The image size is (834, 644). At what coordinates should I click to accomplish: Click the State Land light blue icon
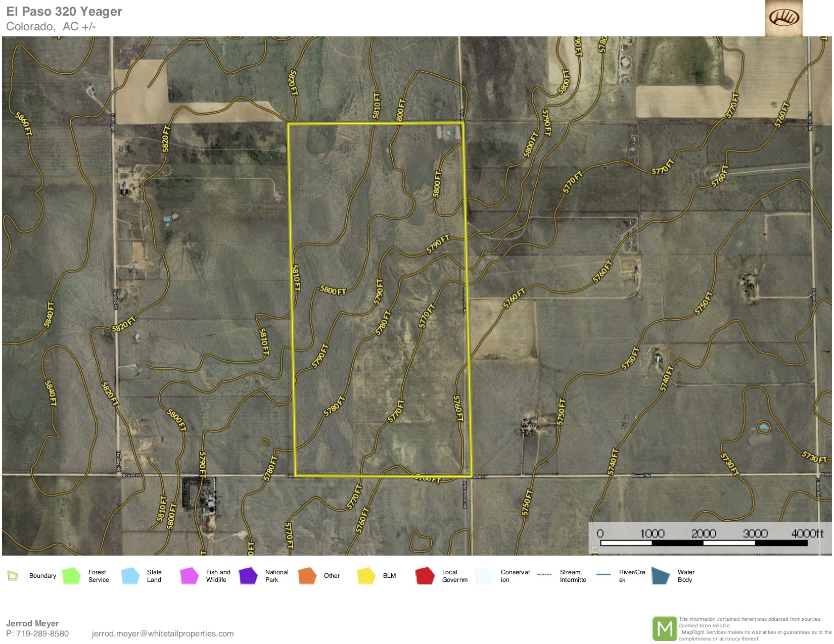(130, 576)
